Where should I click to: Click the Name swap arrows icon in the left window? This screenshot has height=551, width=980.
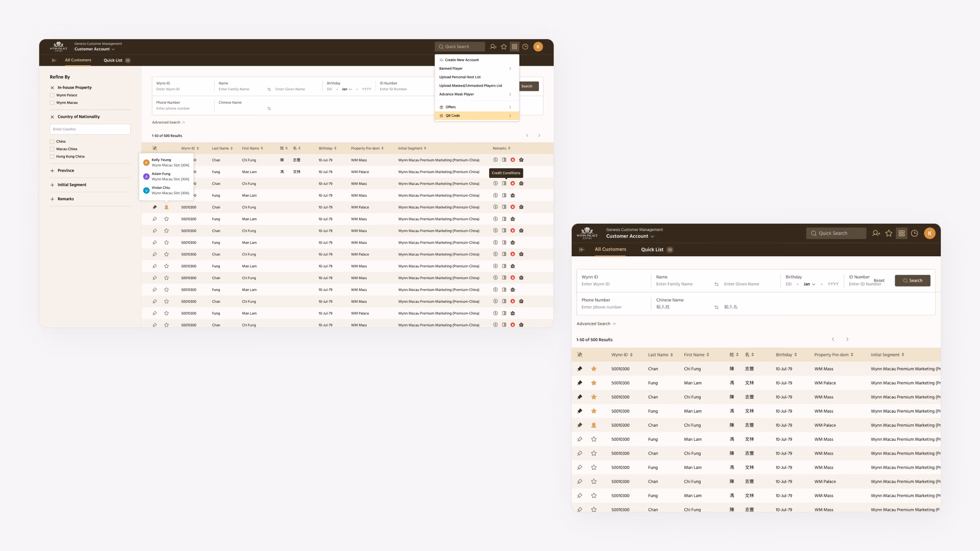click(269, 89)
